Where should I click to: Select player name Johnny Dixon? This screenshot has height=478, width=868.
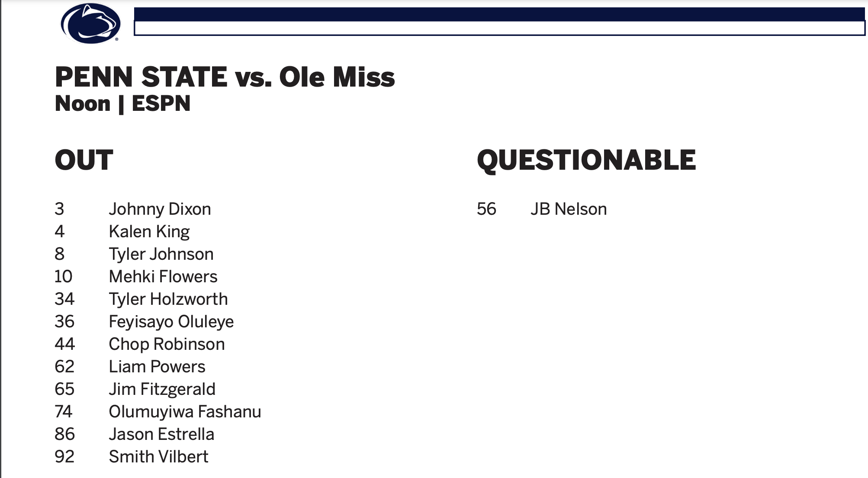pyautogui.click(x=160, y=209)
